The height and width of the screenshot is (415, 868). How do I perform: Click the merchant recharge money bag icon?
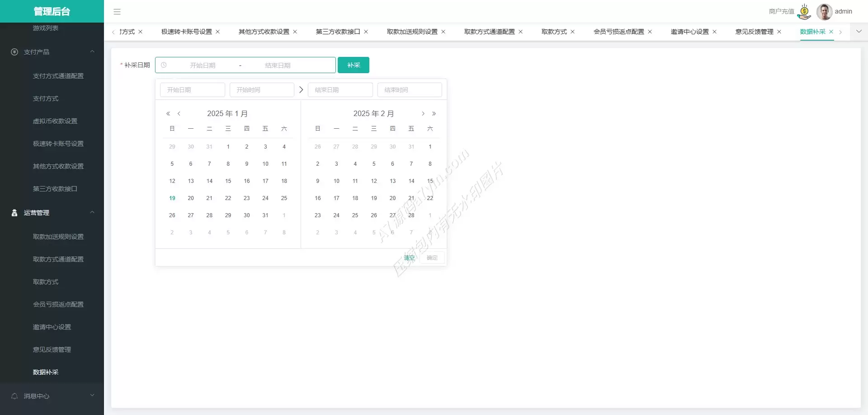click(804, 12)
